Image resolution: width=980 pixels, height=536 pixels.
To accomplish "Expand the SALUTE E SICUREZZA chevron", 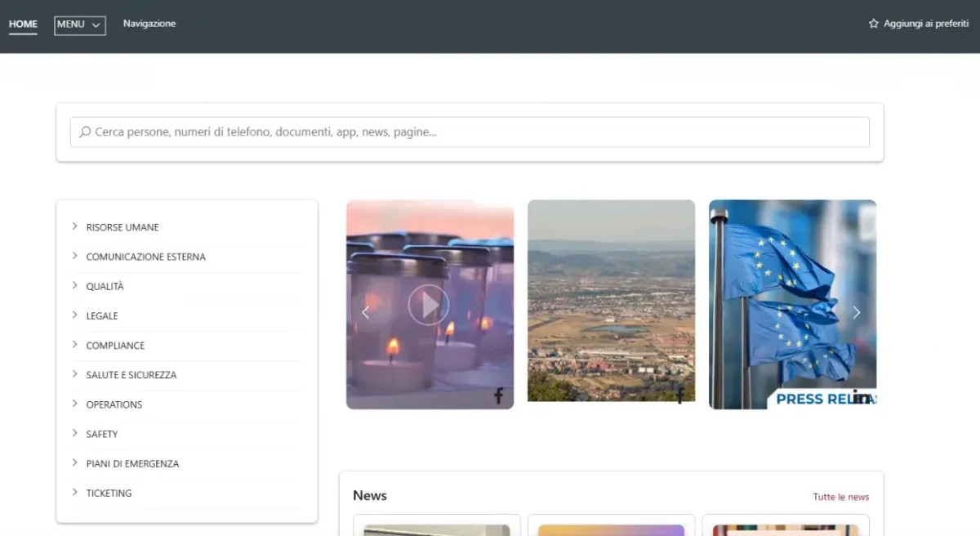I will pos(74,373).
